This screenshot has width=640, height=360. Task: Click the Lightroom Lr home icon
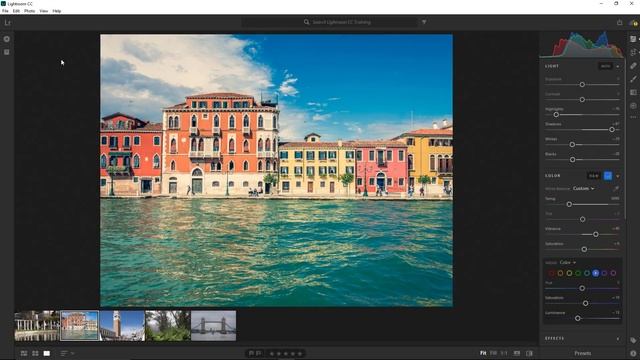point(7,22)
